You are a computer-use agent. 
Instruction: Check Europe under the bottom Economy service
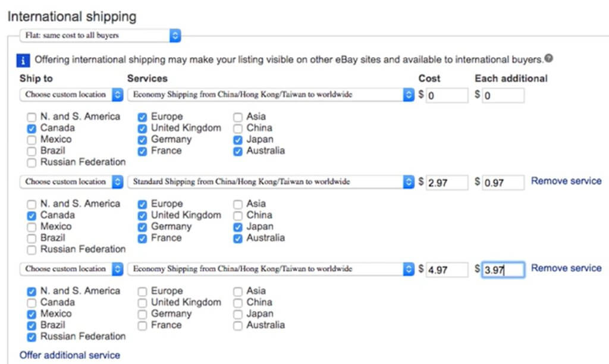[142, 291]
